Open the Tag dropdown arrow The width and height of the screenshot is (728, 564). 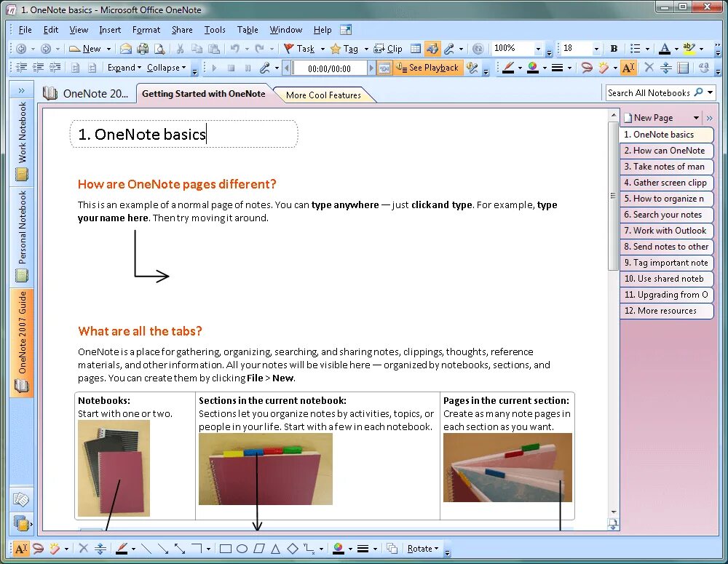(x=366, y=49)
